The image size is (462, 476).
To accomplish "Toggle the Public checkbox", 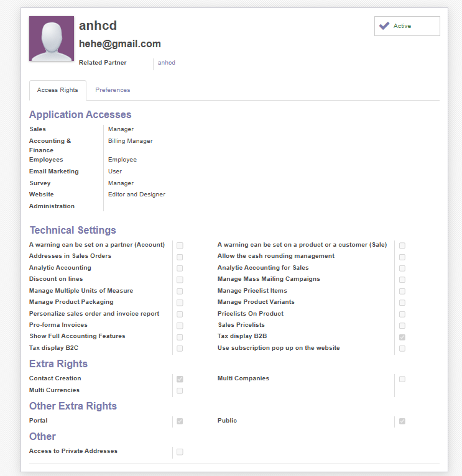I will point(402,421).
